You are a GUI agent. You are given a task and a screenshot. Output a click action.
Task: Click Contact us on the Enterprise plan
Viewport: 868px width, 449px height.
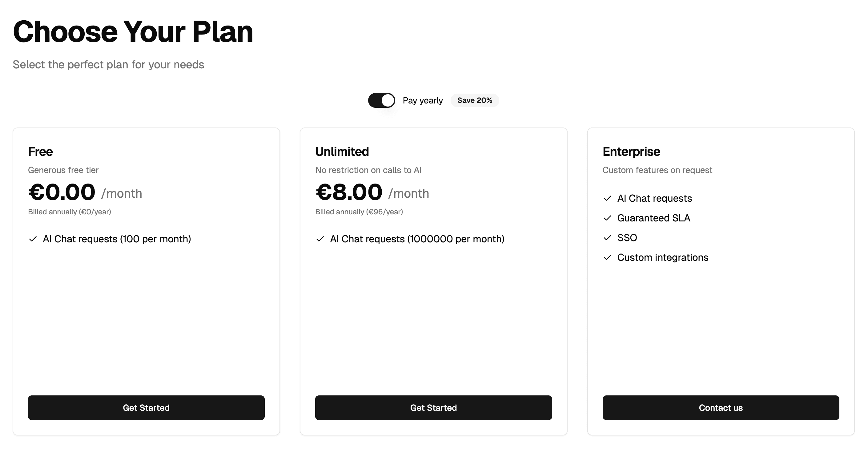coord(721,407)
